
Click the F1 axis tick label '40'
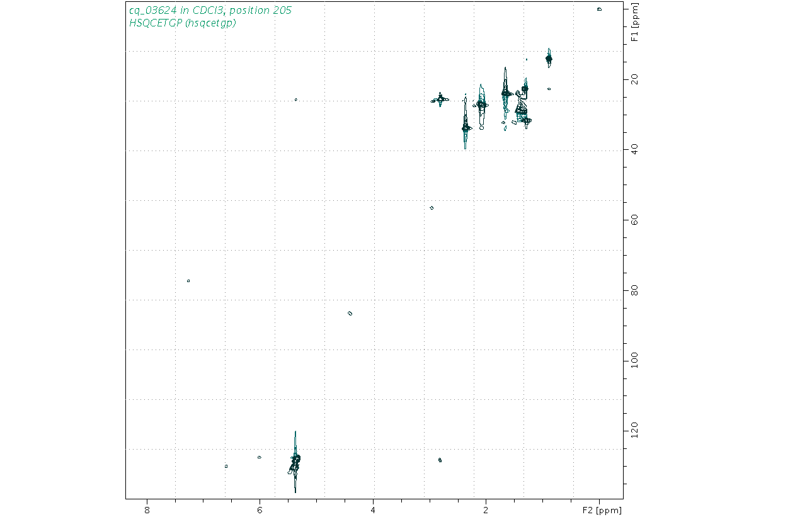tap(634, 149)
